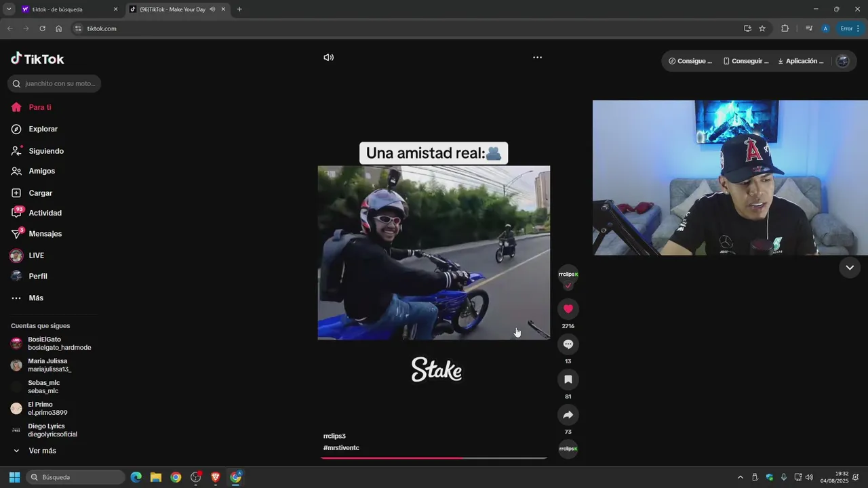The height and width of the screenshot is (488, 868).
Task: Mute the tab via its speaker icon
Action: (212, 9)
